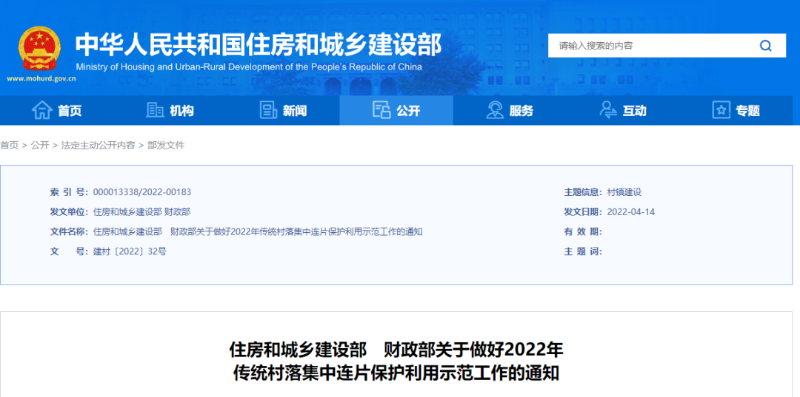Click the search magnifier icon
Screen dimensions: 800x397
pos(765,46)
